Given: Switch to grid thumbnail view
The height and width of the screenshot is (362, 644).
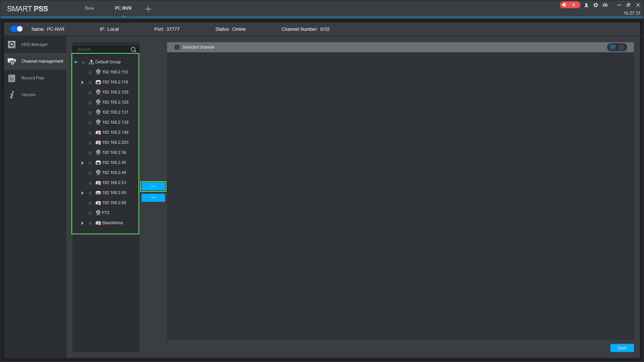Looking at the screenshot, I should pos(612,47).
